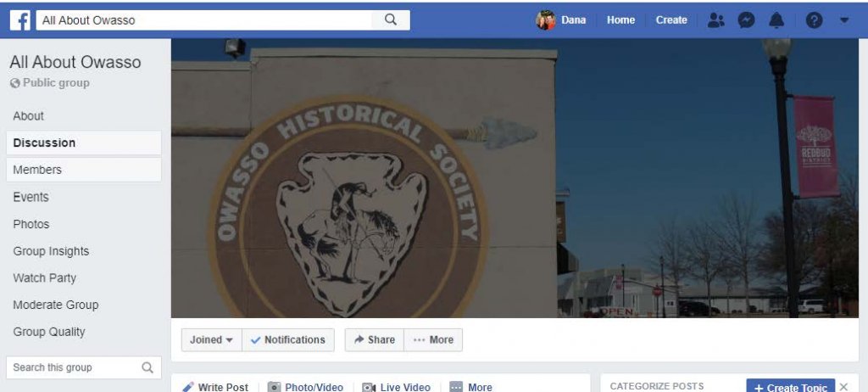Open the Create menu in top bar

(x=671, y=20)
